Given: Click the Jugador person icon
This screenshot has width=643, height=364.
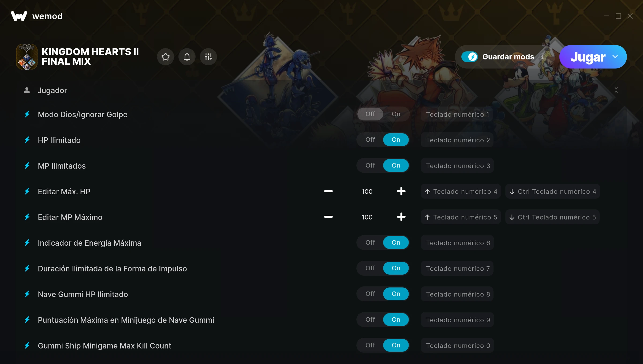Looking at the screenshot, I should [x=27, y=90].
